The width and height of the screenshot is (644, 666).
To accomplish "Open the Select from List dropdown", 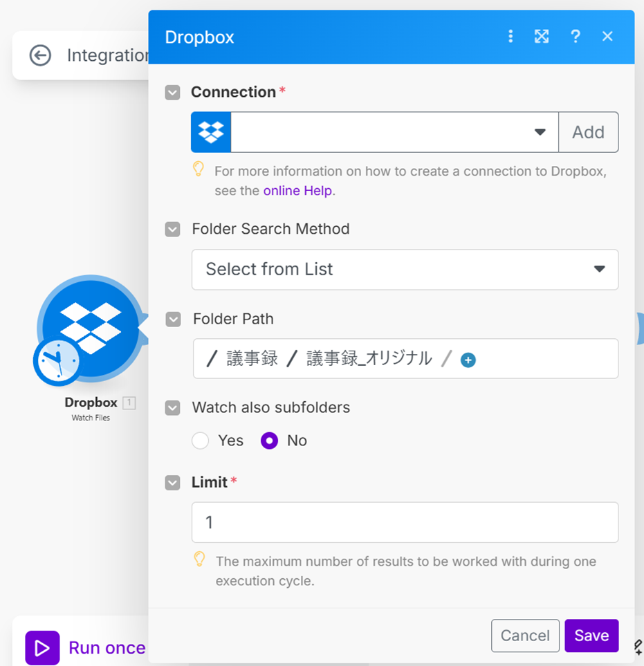I will pos(405,270).
